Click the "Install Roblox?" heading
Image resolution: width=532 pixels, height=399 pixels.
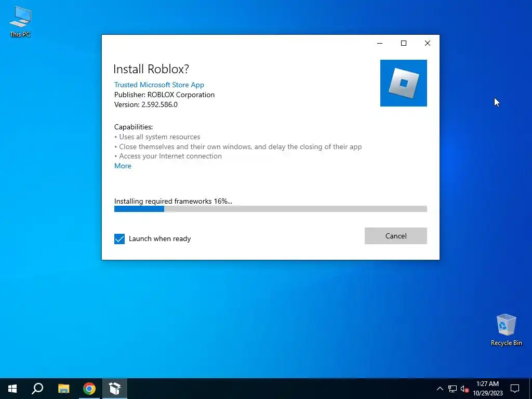(151, 69)
